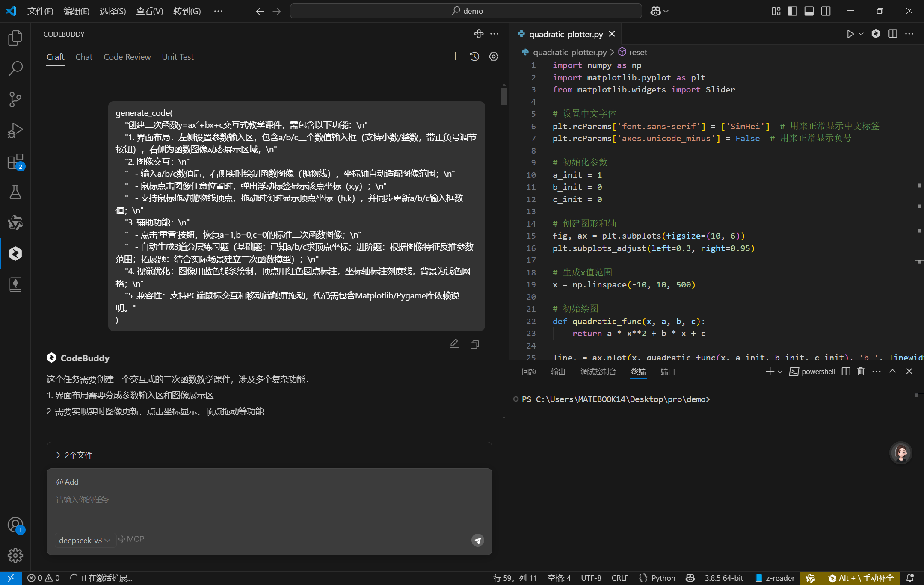Toggle the secondary sidebar layout button
Screen dimensions: 924x585
click(x=826, y=11)
